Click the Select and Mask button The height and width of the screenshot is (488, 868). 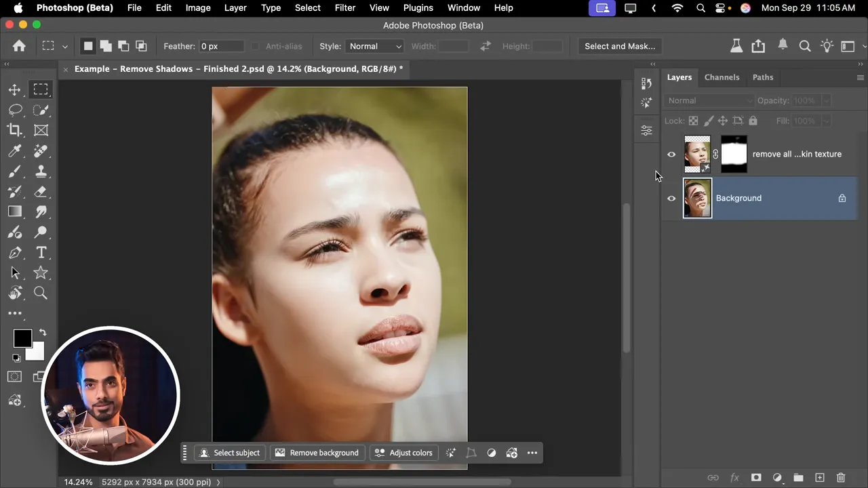[x=620, y=46]
